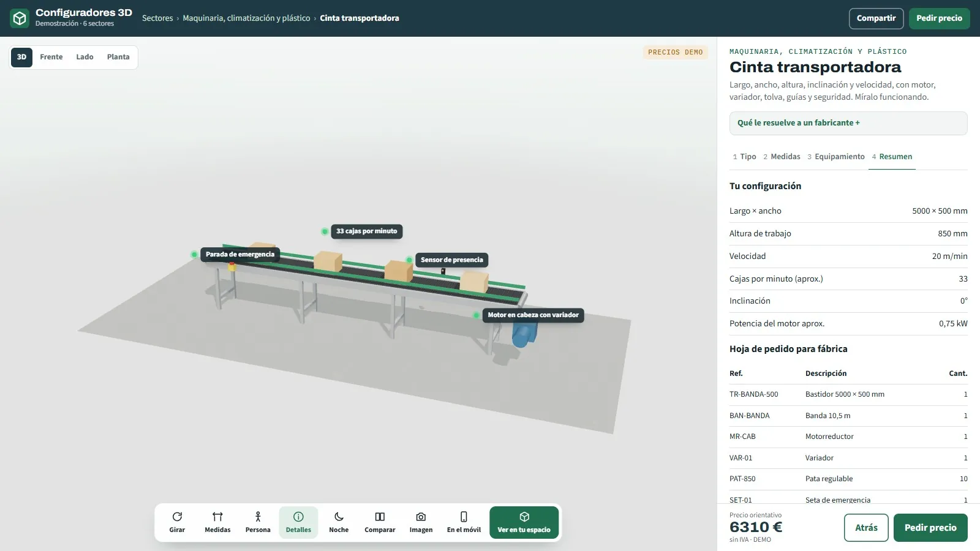Turn off the Detalles info labels
Screen dimensions: 980x551
point(298,522)
